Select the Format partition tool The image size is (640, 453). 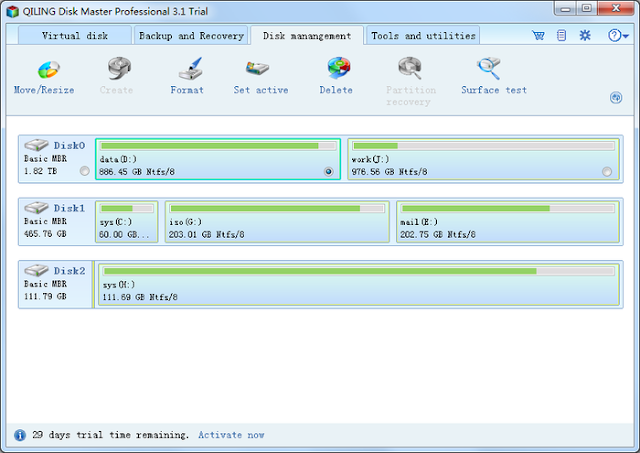[187, 77]
